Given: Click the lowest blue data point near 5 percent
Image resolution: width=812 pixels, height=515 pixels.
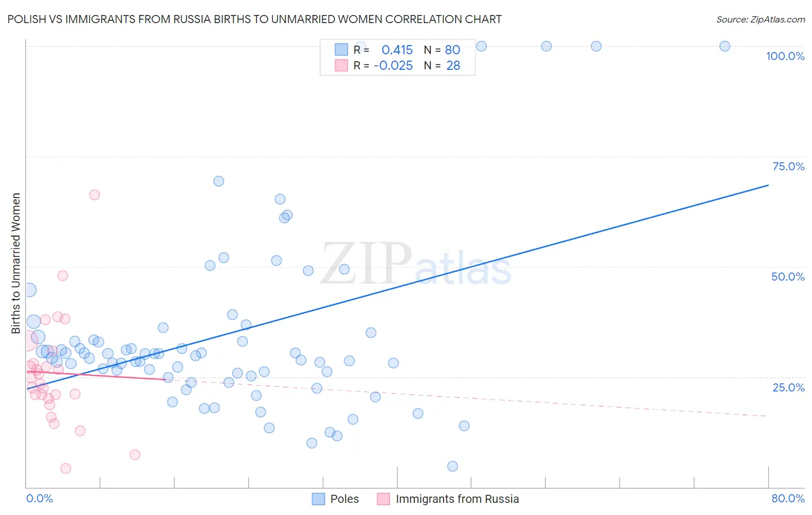Looking at the screenshot, I should click(453, 466).
